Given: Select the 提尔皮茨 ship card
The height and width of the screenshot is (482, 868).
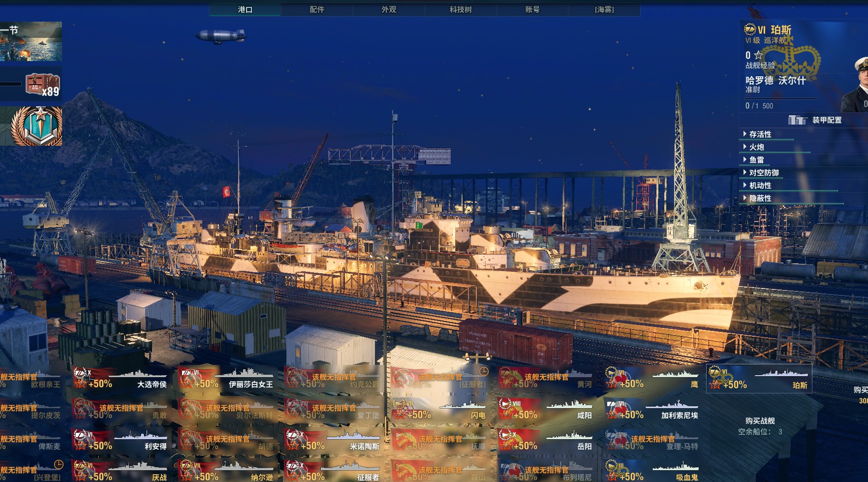Looking at the screenshot, I should [x=31, y=409].
